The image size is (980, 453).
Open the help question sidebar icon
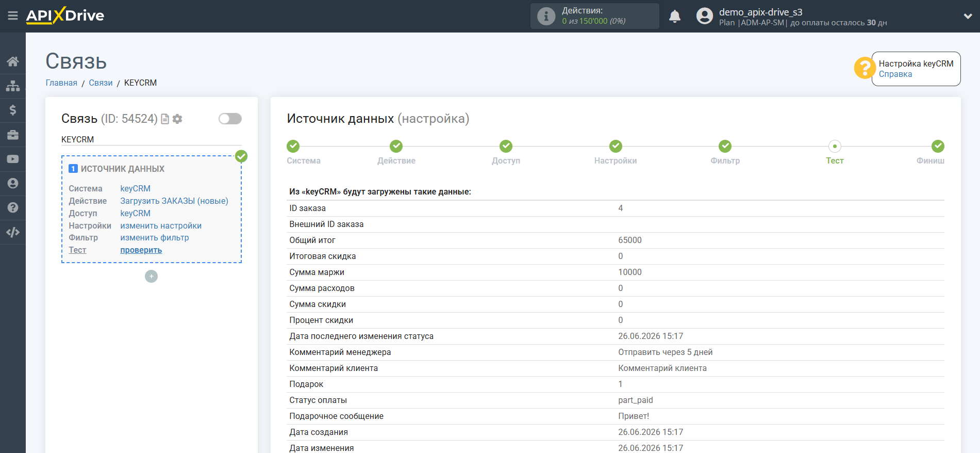point(13,207)
